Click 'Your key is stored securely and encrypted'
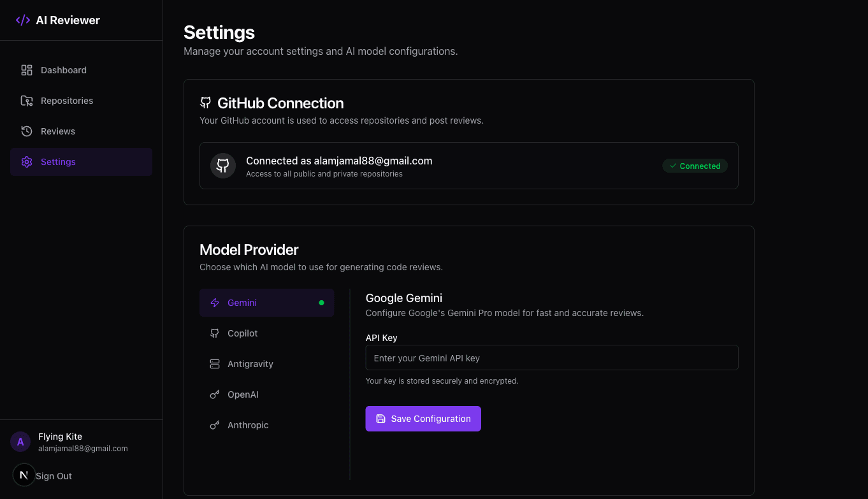The height and width of the screenshot is (499, 868). point(442,381)
